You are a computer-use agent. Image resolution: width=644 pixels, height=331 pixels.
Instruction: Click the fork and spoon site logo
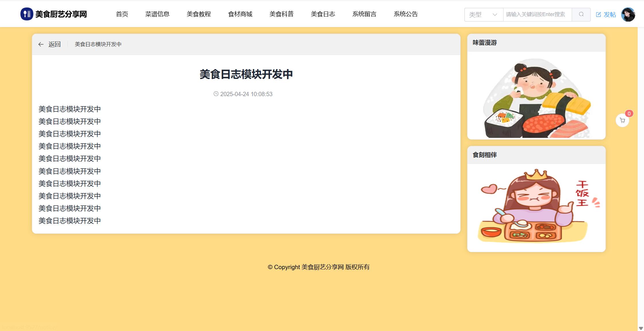[27, 14]
